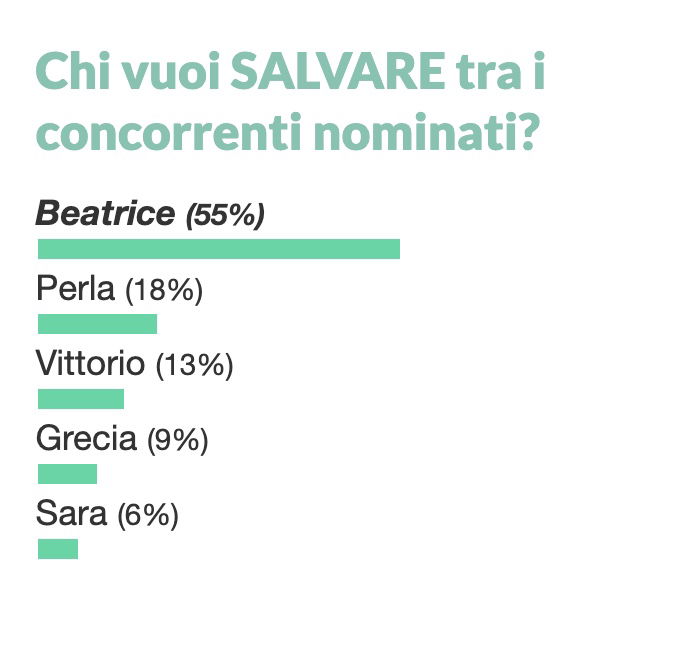The width and height of the screenshot is (700, 648).
Task: Click the poll title heading
Action: pos(290,102)
